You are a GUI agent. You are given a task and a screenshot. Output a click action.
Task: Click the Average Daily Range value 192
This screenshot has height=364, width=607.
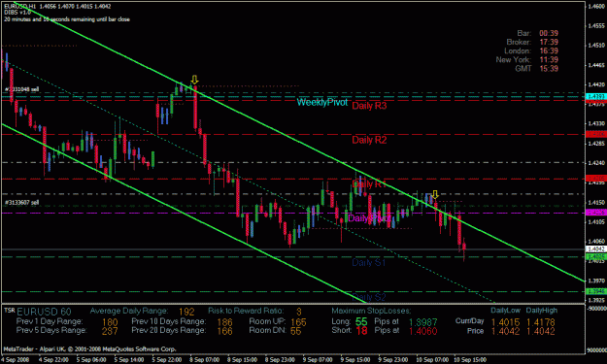point(186,312)
